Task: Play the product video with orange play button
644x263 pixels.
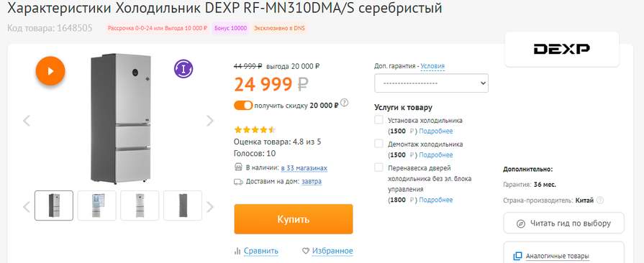Action: click(x=50, y=71)
